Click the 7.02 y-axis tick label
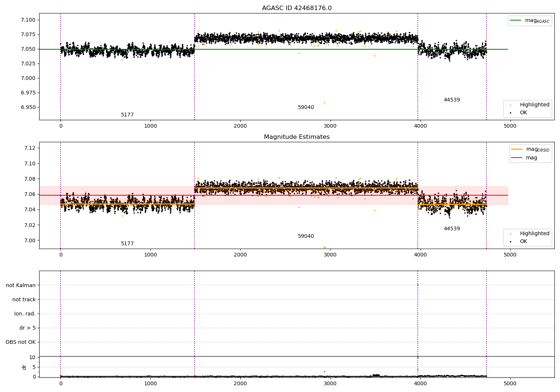The width and height of the screenshot is (560, 392). pos(30,225)
